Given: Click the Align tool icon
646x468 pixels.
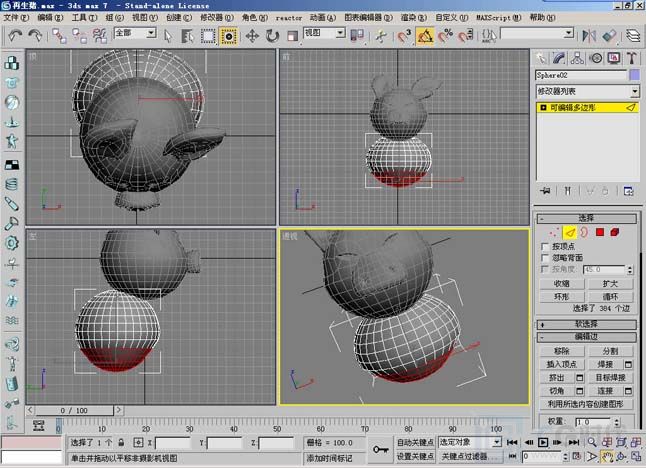Looking at the screenshot, I should pos(609,36).
